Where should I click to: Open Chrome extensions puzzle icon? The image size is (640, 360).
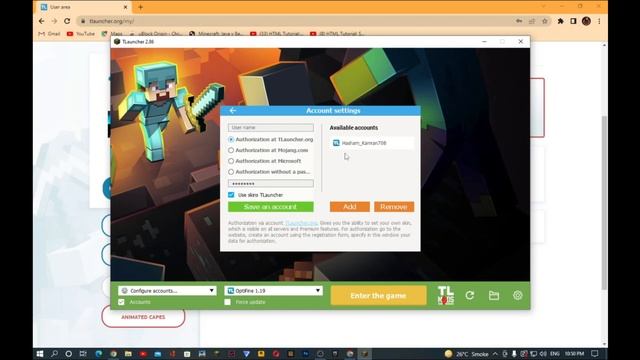pyautogui.click(x=560, y=21)
